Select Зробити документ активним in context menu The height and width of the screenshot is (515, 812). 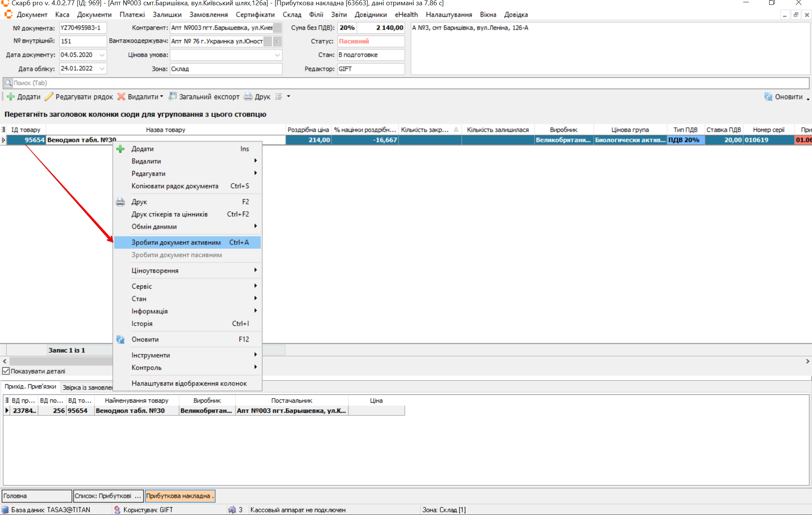point(176,242)
